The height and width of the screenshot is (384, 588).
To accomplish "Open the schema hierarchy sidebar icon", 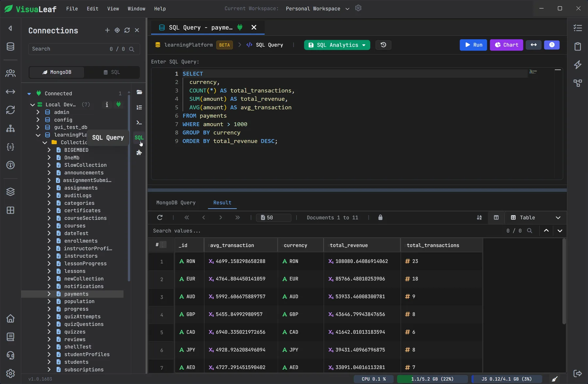I will (x=10, y=129).
